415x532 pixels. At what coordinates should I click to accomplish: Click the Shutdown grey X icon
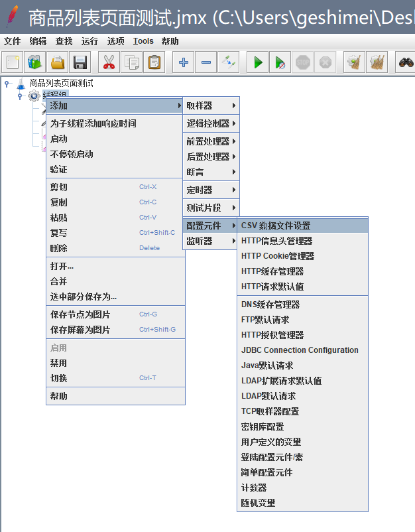point(325,62)
